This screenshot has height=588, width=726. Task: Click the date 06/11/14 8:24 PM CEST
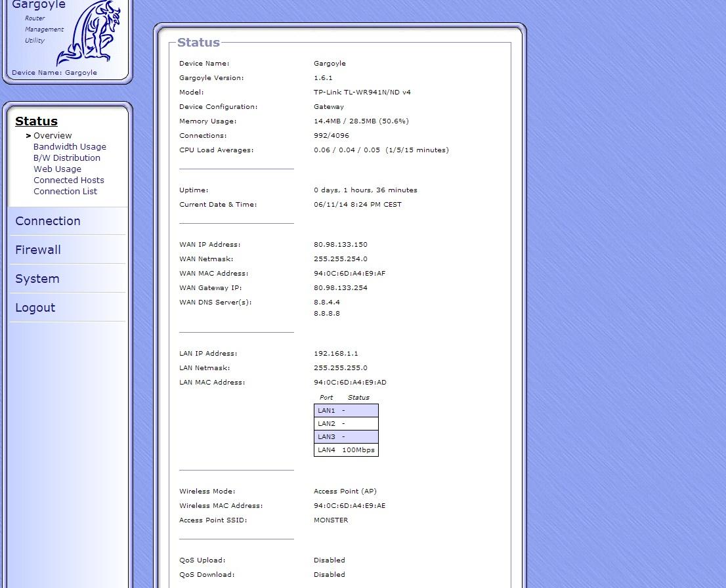pos(358,204)
